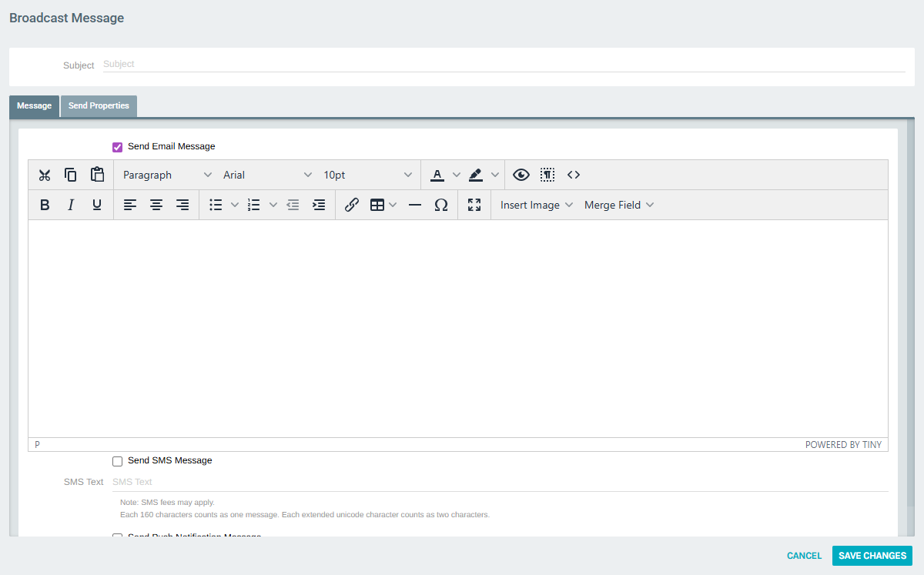924x575 pixels.
Task: Apply bold formatting
Action: 45,205
